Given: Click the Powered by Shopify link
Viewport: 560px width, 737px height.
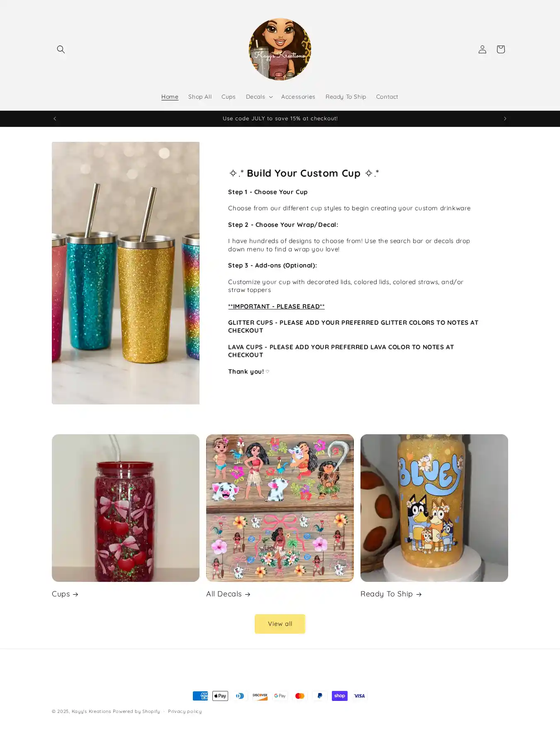Looking at the screenshot, I should [x=136, y=711].
